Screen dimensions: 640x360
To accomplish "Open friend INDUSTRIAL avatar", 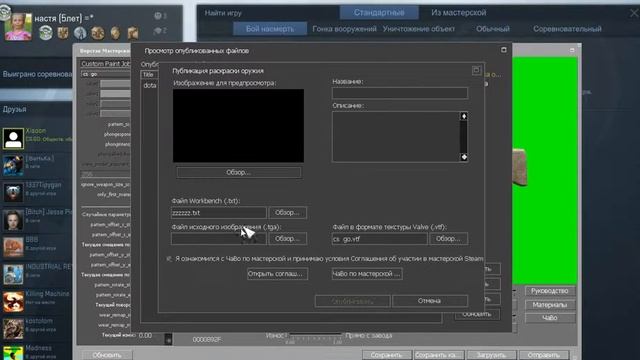I will (13, 274).
